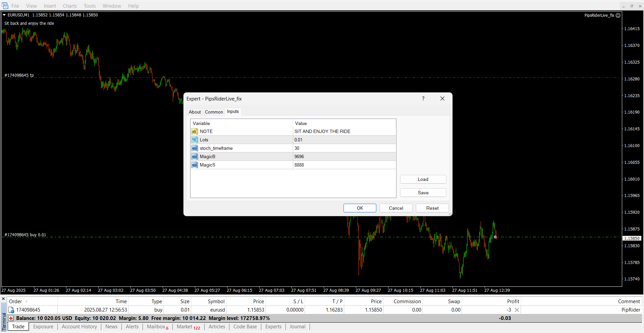Close order 174098645 with the X icon

pyautogui.click(x=517, y=310)
